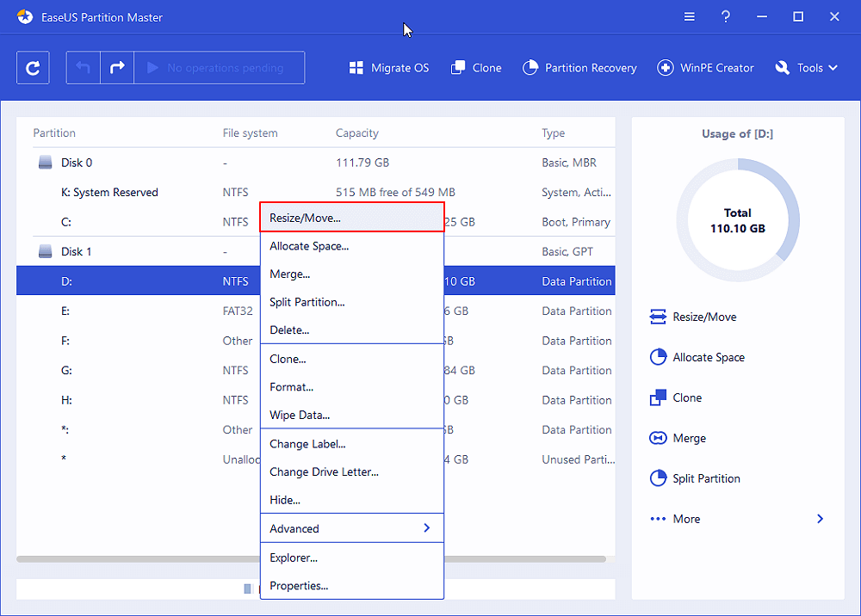Click the 111.79 GB capacity value
This screenshot has width=861, height=616.
click(x=362, y=163)
